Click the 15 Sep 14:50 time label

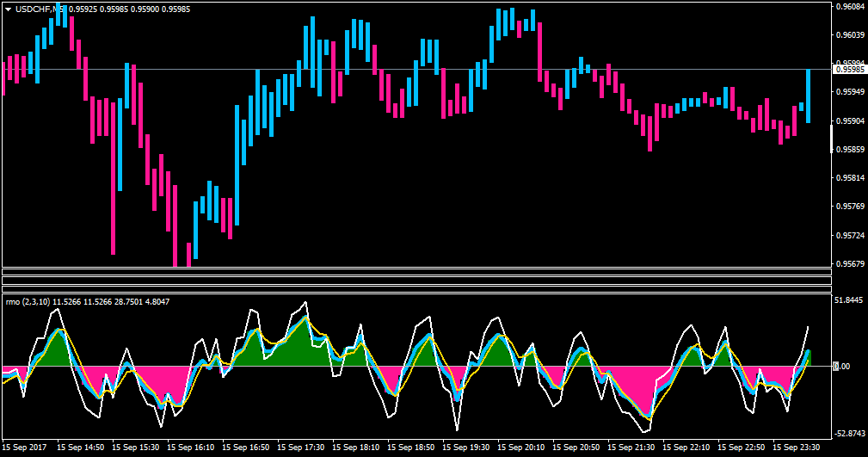pos(81,447)
